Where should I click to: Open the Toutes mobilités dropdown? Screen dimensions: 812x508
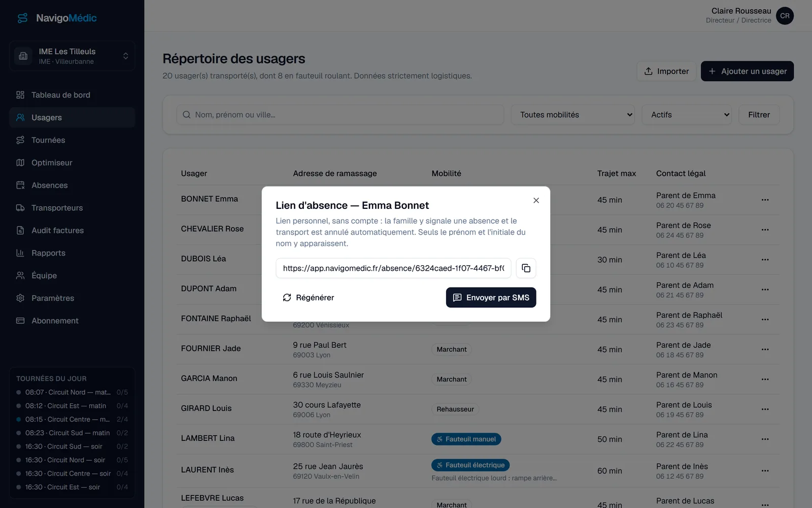(x=574, y=115)
